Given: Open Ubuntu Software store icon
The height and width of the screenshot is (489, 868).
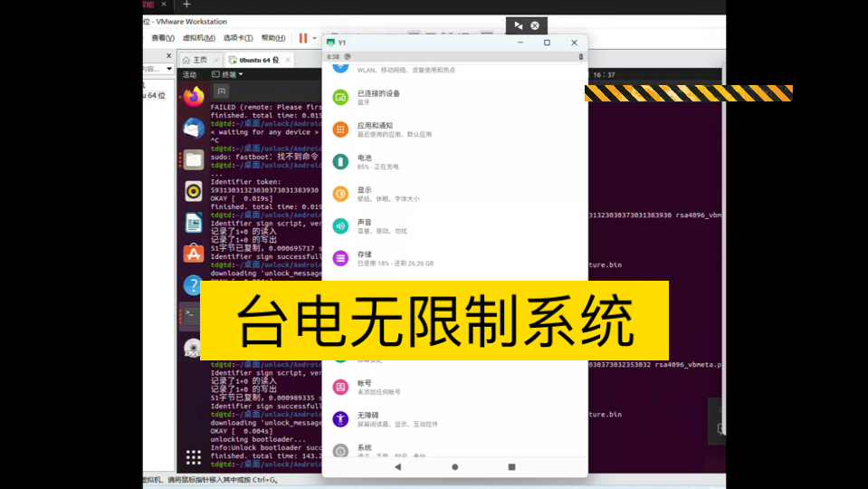Looking at the screenshot, I should coord(193,254).
